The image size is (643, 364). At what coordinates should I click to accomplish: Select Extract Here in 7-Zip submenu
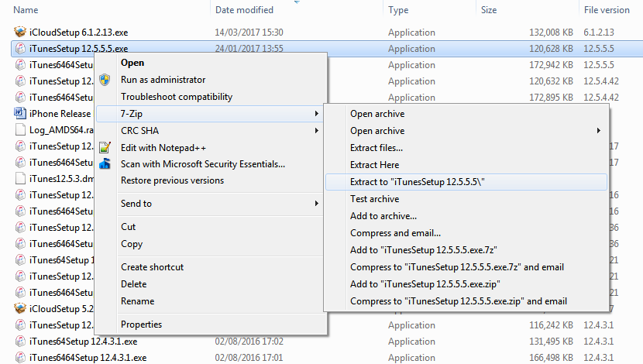click(375, 165)
